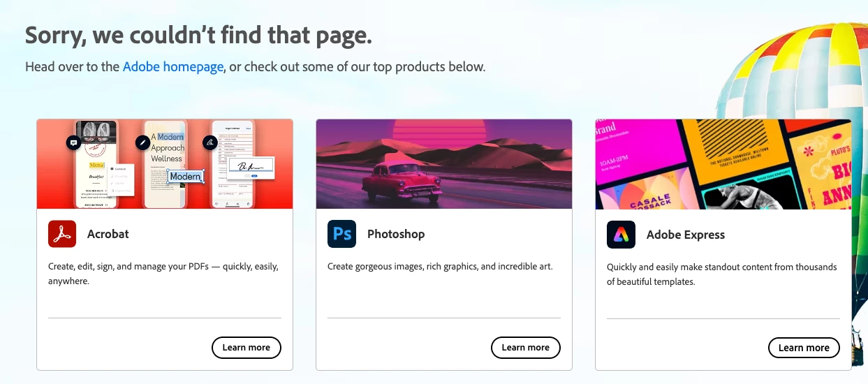Click the Acrobat card title text
The image size is (868, 384).
(108, 234)
